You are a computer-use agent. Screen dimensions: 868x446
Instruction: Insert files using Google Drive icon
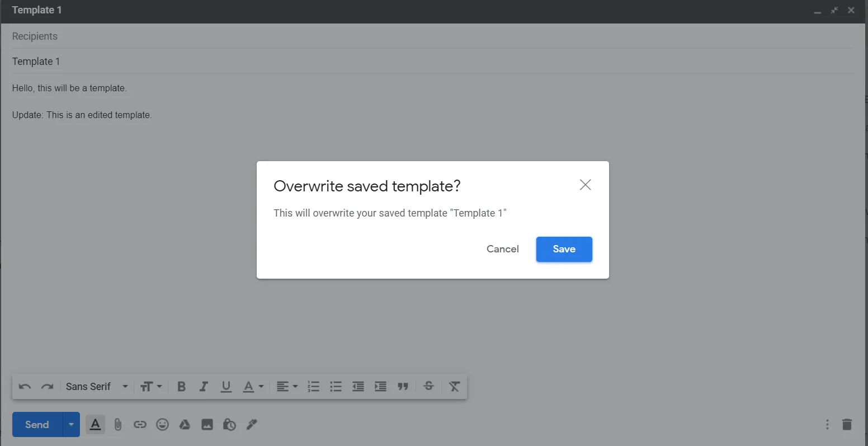pyautogui.click(x=185, y=425)
